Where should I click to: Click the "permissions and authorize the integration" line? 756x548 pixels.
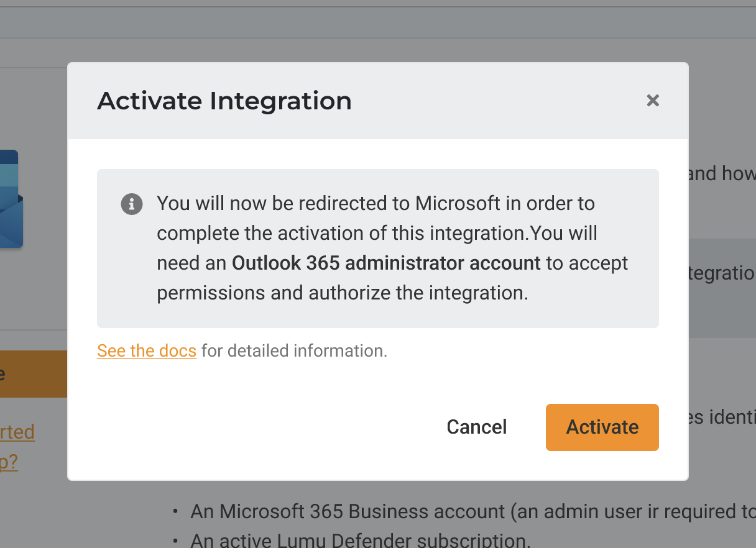pos(342,293)
